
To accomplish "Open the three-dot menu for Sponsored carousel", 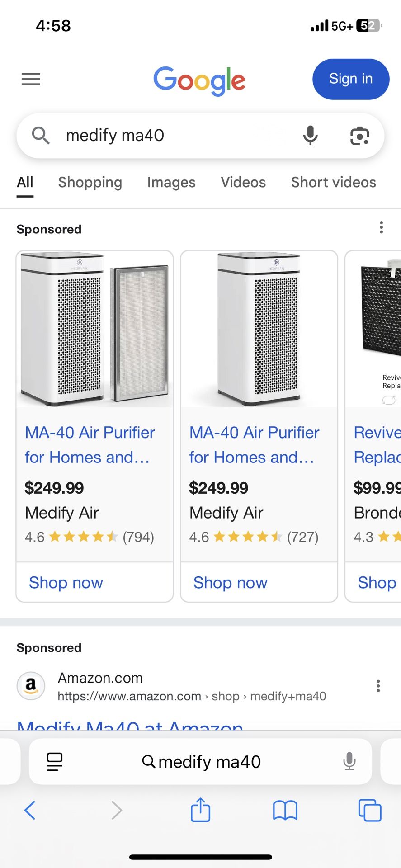I will pos(381,227).
